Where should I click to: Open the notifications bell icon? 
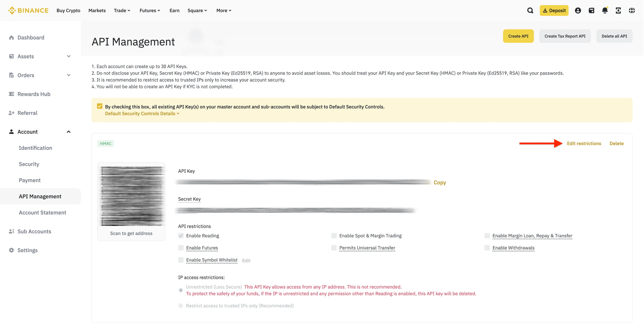(605, 11)
